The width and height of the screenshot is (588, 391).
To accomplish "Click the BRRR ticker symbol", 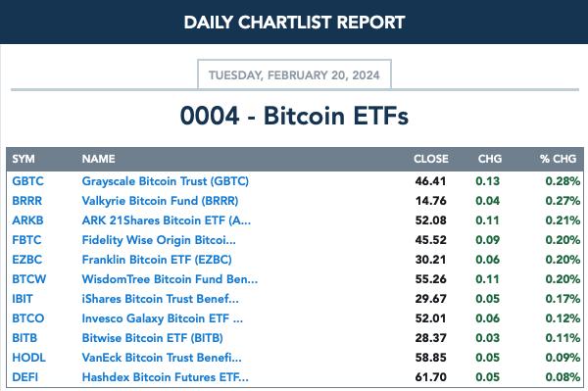I will [x=27, y=201].
